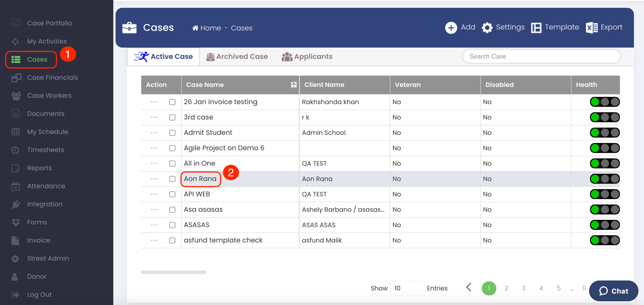Viewport: 644px width, 305px height.
Task: Click health indicator for Aon Rana row
Action: (x=605, y=179)
